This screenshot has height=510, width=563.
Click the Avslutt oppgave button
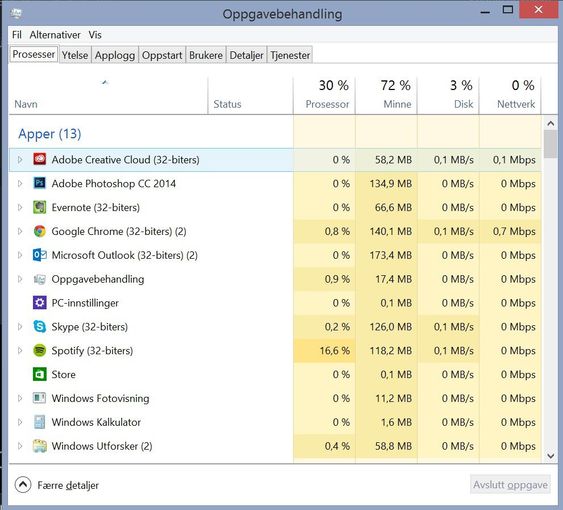pyautogui.click(x=510, y=484)
